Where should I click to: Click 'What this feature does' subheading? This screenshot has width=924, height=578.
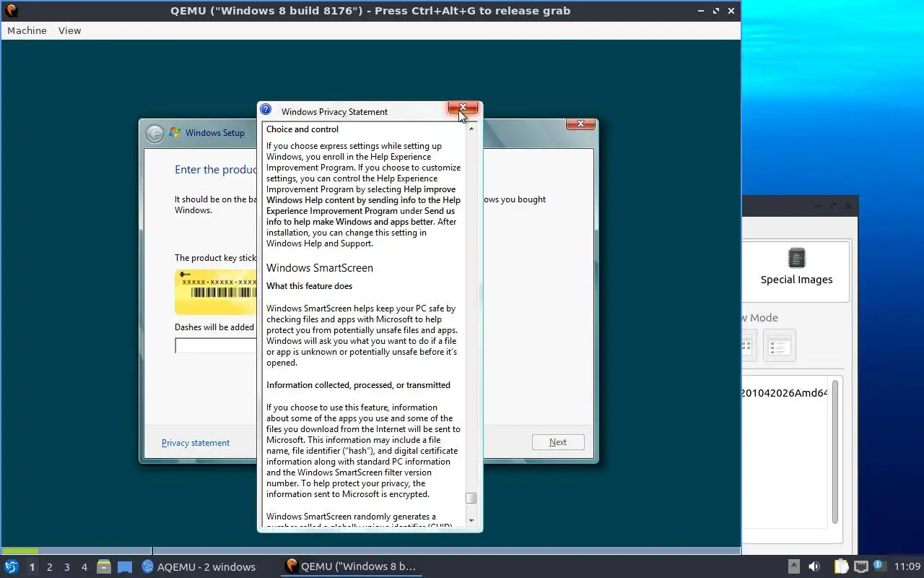click(x=309, y=286)
